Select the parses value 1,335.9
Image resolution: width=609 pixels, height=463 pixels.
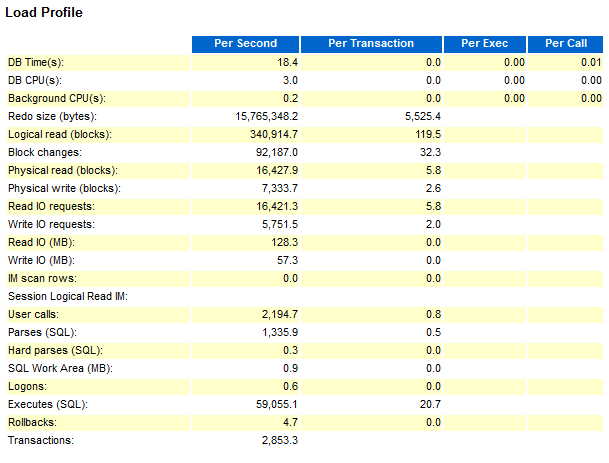(280, 332)
